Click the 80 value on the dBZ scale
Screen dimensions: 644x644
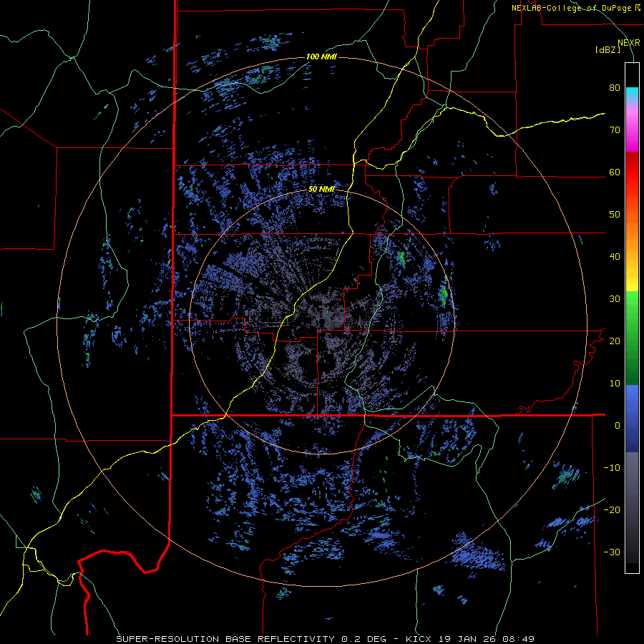point(615,88)
